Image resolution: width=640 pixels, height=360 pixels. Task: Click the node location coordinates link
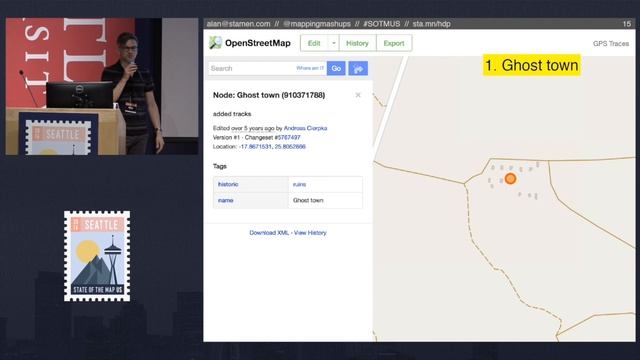pos(272,147)
